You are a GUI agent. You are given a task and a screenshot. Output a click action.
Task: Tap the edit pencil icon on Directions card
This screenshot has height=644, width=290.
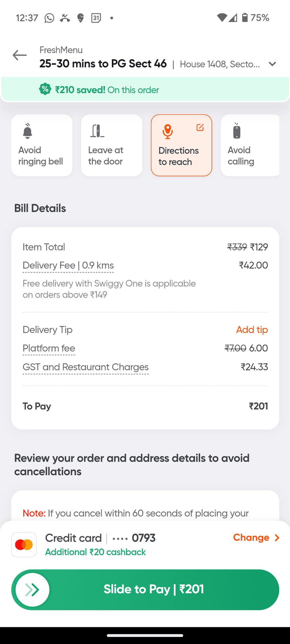click(200, 127)
